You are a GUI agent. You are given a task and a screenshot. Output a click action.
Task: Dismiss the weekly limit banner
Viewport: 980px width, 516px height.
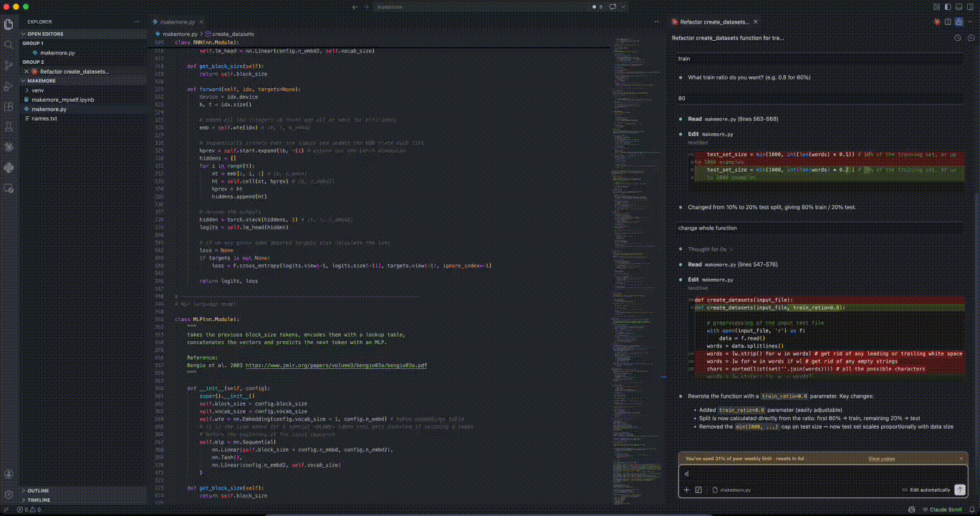coord(961,459)
